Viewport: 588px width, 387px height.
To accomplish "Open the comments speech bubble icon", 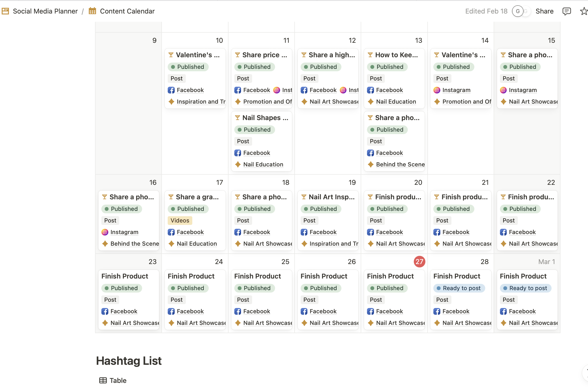I will coord(566,11).
